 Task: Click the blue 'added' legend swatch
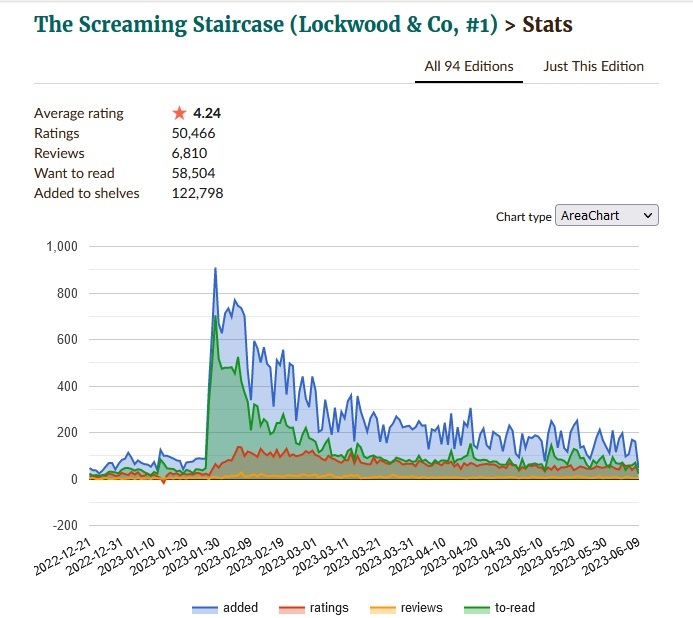coord(205,608)
